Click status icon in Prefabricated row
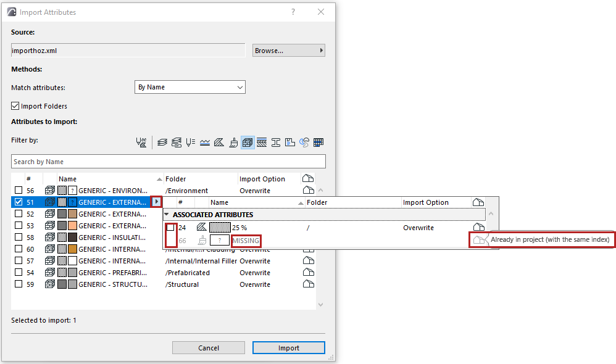Screen dimensions: 616x364 point(309,273)
